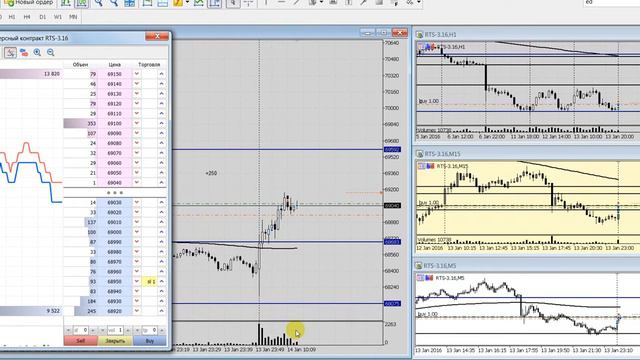Click the Торговля column header
Screen dimensions: 640x360
[149, 64]
